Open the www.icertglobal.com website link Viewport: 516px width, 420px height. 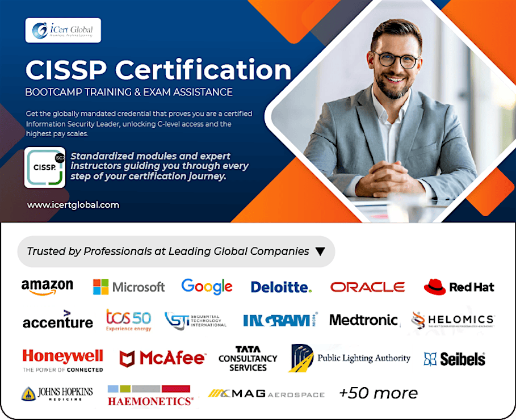(x=73, y=205)
